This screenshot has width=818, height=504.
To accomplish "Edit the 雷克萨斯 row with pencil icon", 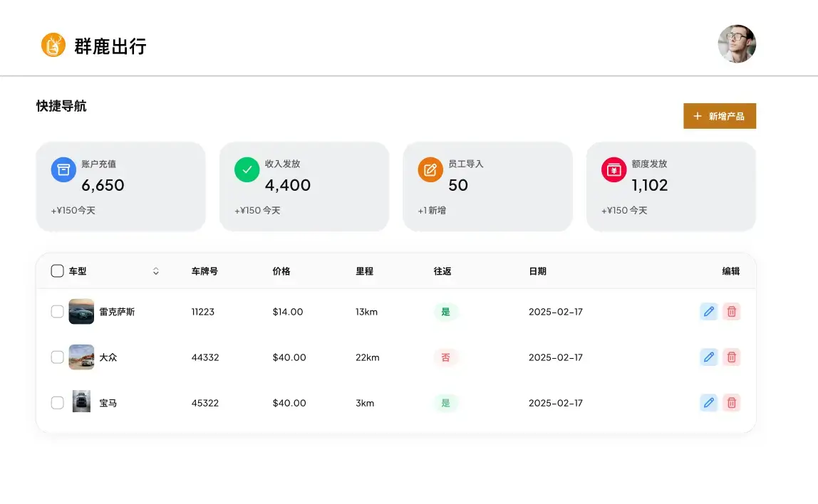I will [708, 312].
